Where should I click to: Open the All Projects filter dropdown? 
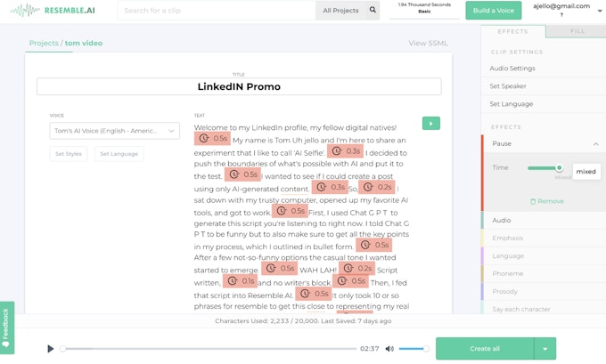click(340, 11)
